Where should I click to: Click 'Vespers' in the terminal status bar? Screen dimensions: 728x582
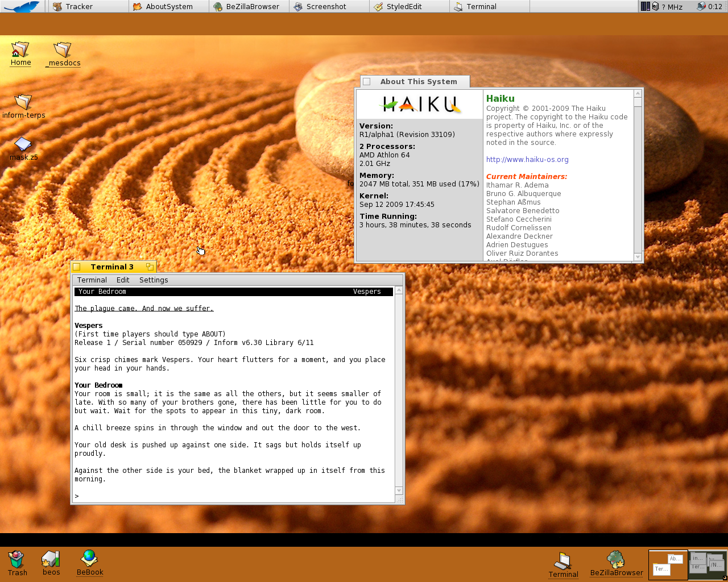(367, 292)
